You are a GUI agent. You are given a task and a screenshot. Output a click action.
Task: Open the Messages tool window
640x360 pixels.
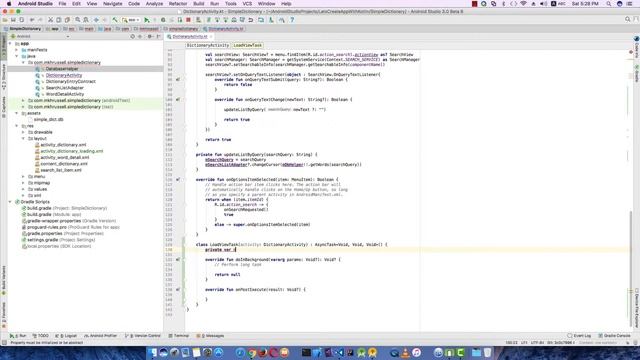(210, 336)
